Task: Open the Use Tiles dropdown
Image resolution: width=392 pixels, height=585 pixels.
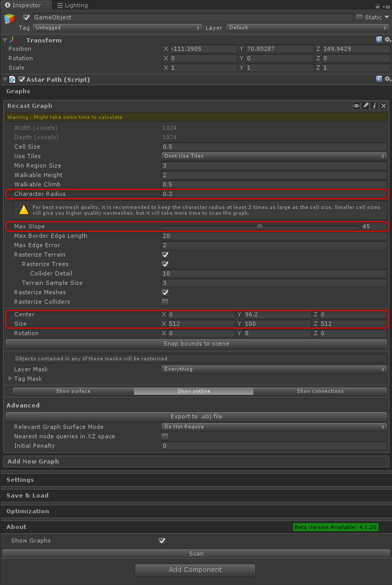Action: click(274, 156)
